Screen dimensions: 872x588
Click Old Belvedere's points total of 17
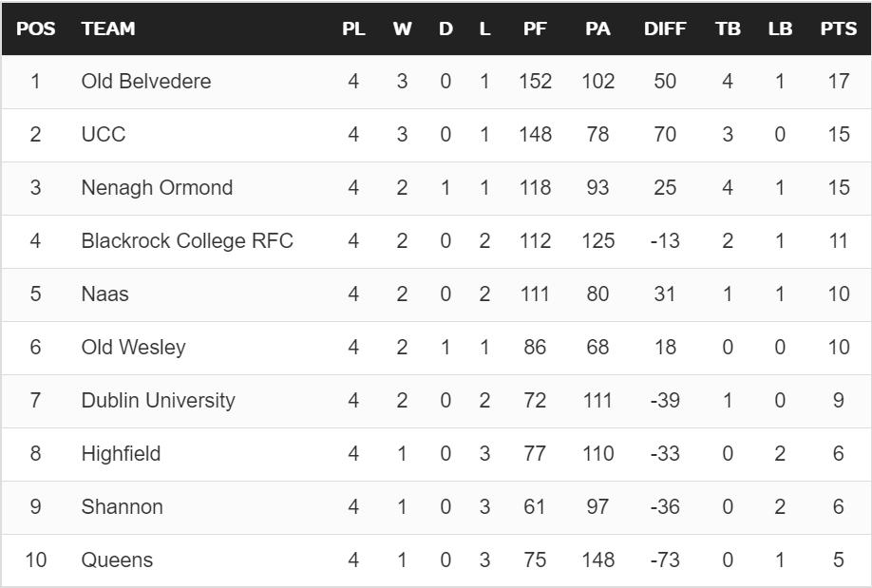pyautogui.click(x=838, y=82)
